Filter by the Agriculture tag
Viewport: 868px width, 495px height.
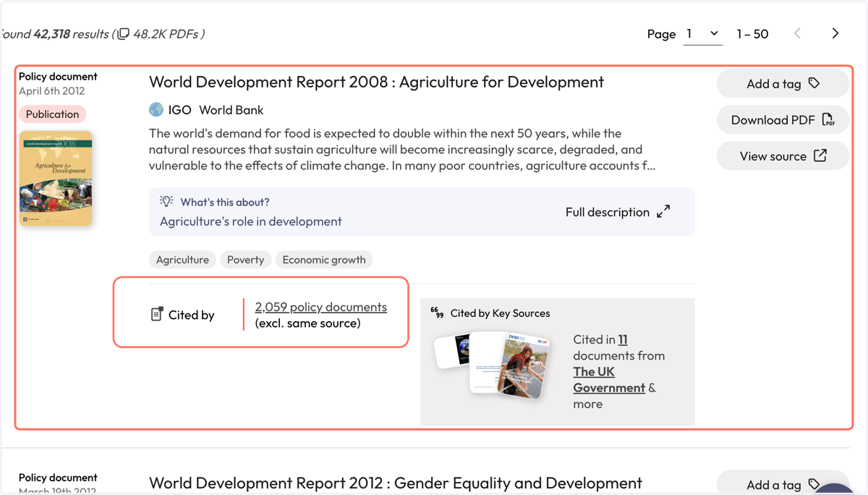click(x=182, y=260)
